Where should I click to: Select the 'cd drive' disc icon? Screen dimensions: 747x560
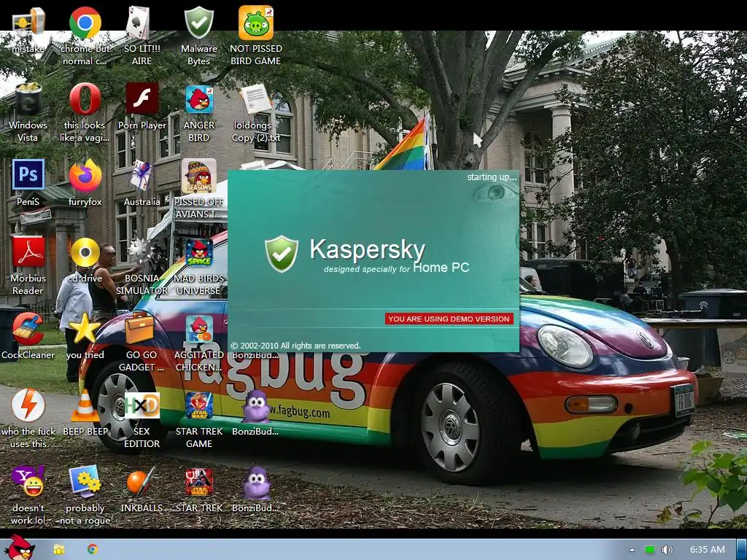point(85,252)
